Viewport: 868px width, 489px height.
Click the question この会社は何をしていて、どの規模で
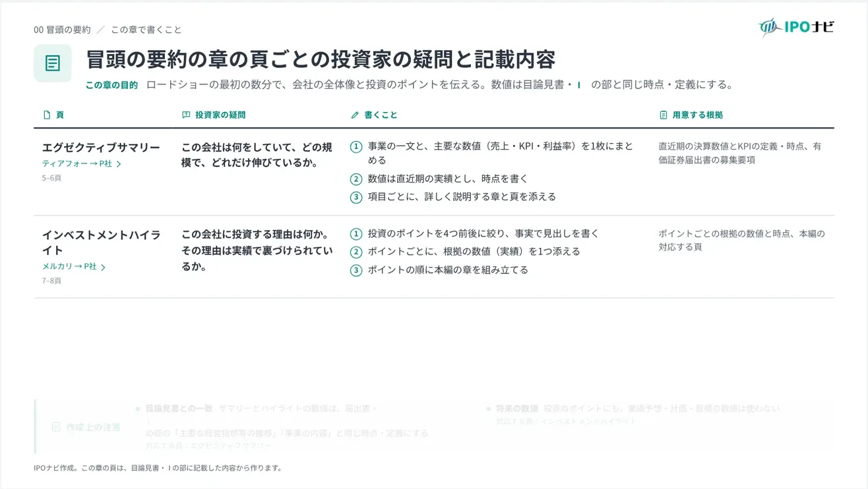(x=257, y=155)
